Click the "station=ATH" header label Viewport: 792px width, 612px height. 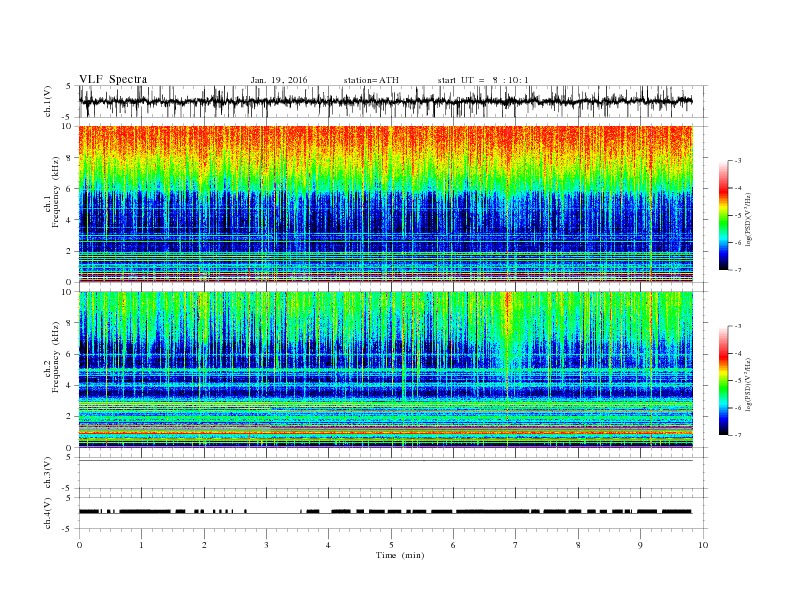tap(371, 80)
